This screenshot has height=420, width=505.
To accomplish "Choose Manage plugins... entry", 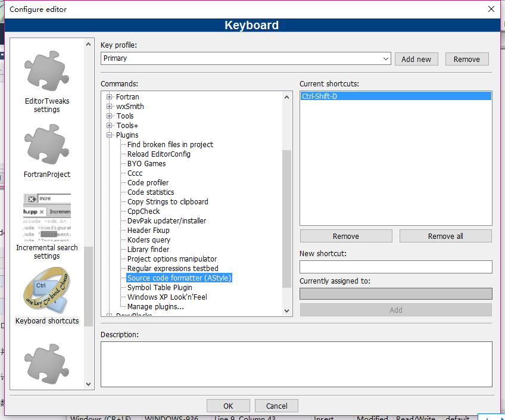I will (155, 307).
